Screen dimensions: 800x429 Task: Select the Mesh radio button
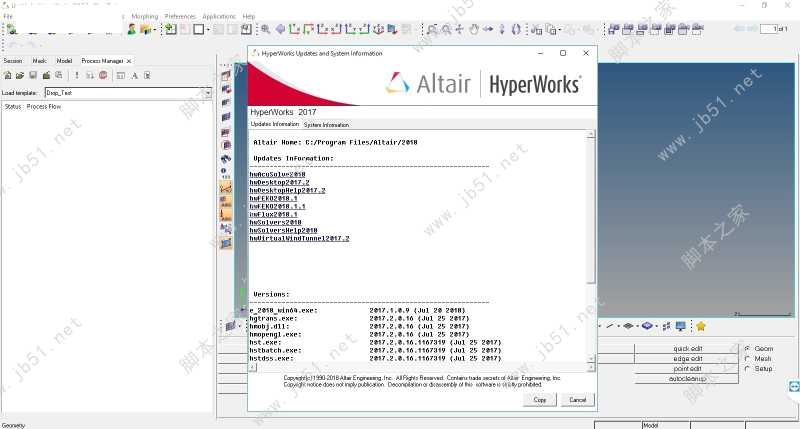point(747,359)
